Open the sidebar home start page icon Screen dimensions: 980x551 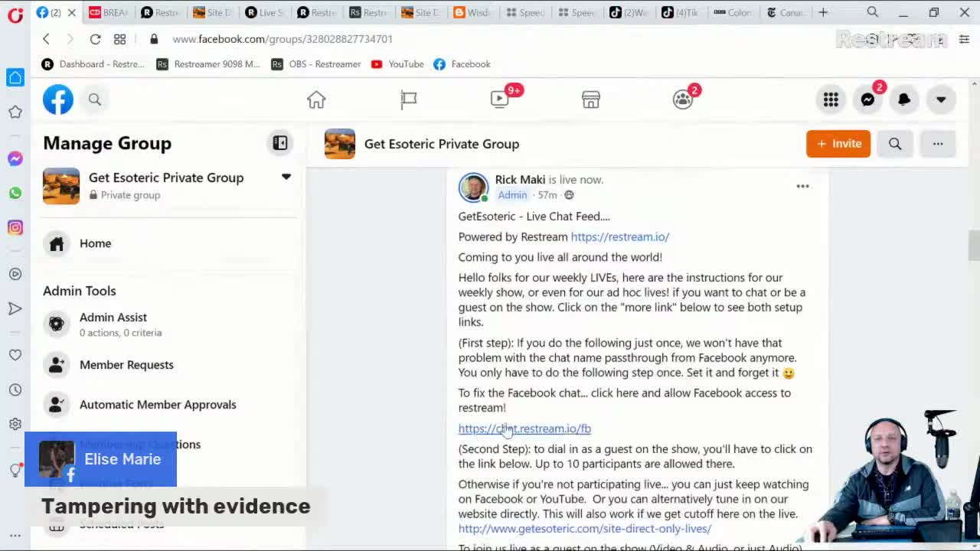point(15,77)
